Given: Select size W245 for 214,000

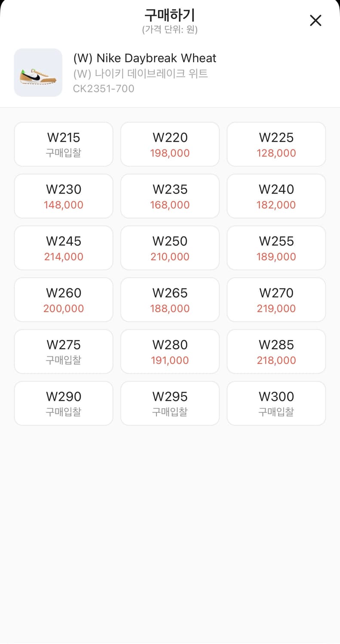Looking at the screenshot, I should click(x=64, y=248).
